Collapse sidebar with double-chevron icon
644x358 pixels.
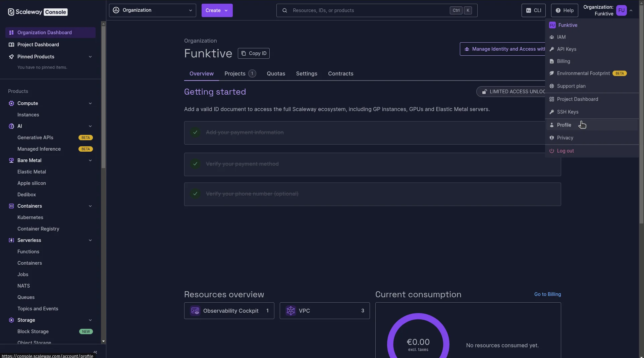(x=95, y=352)
